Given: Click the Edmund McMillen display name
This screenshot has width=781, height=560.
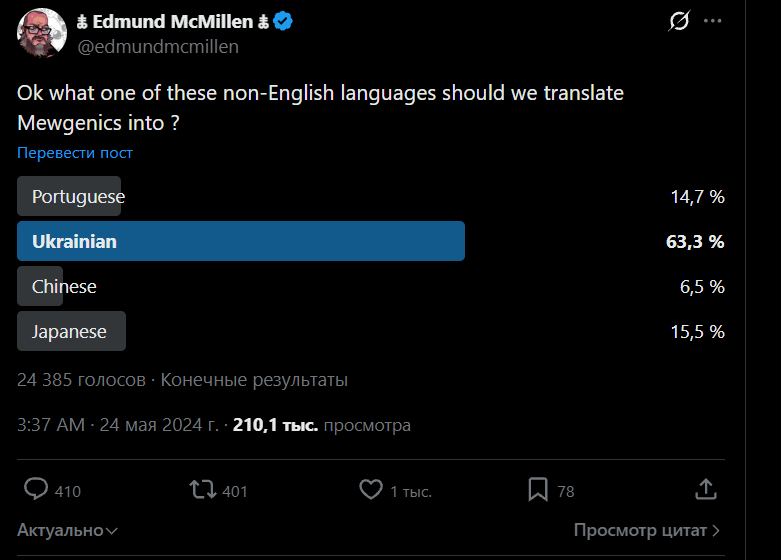Looking at the screenshot, I should click(x=171, y=22).
